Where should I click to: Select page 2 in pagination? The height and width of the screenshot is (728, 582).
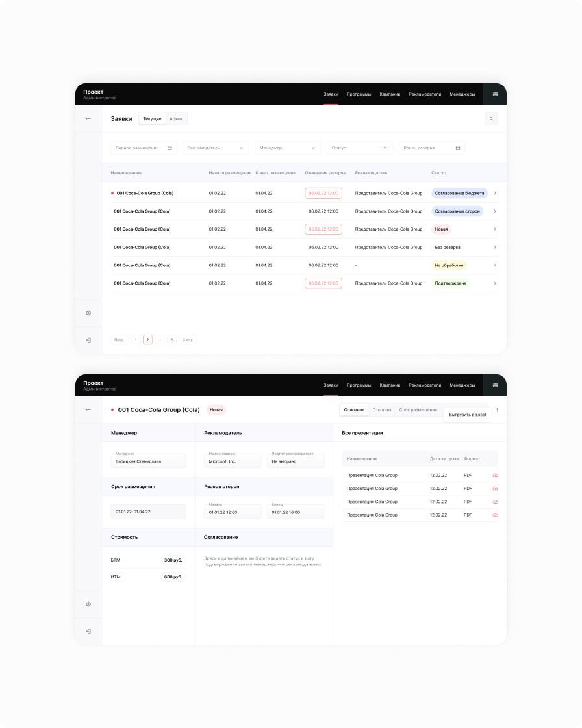(x=147, y=340)
